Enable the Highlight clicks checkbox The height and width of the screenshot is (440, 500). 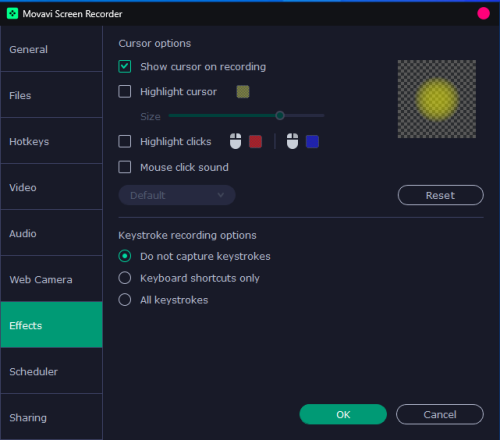tap(125, 141)
